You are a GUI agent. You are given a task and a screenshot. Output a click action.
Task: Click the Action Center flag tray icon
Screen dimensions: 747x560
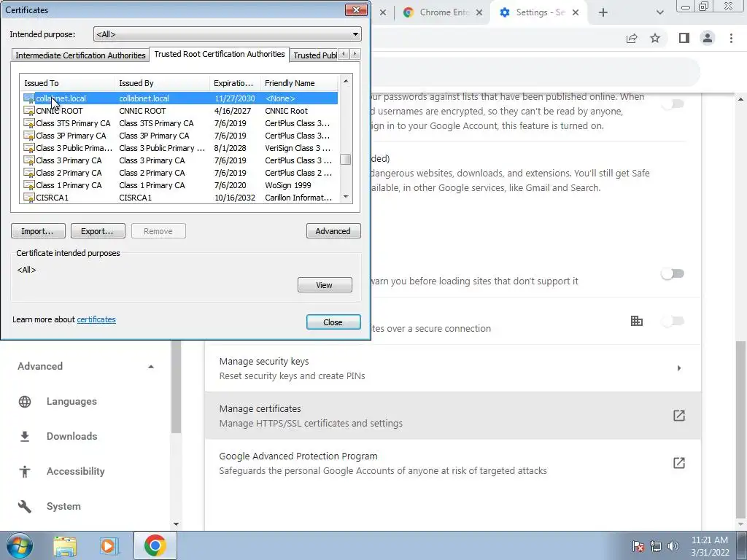(x=638, y=546)
